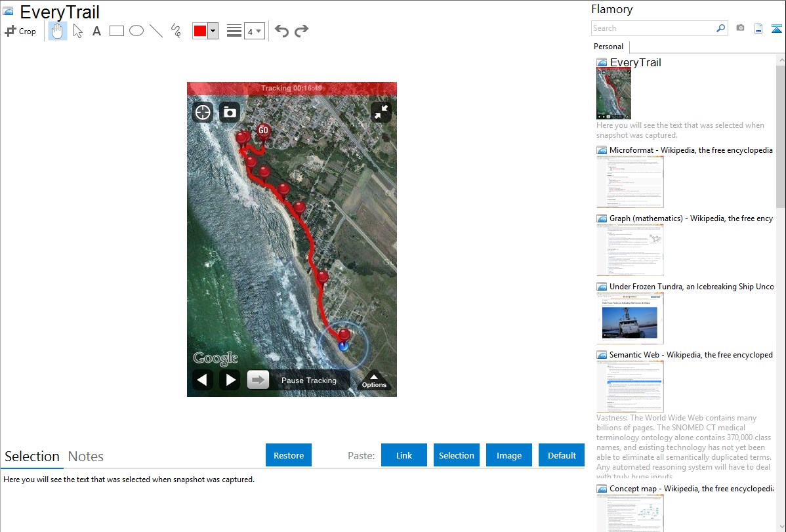This screenshot has height=532, width=786.
Task: Focus the Flamory Search field
Action: pyautogui.click(x=653, y=28)
